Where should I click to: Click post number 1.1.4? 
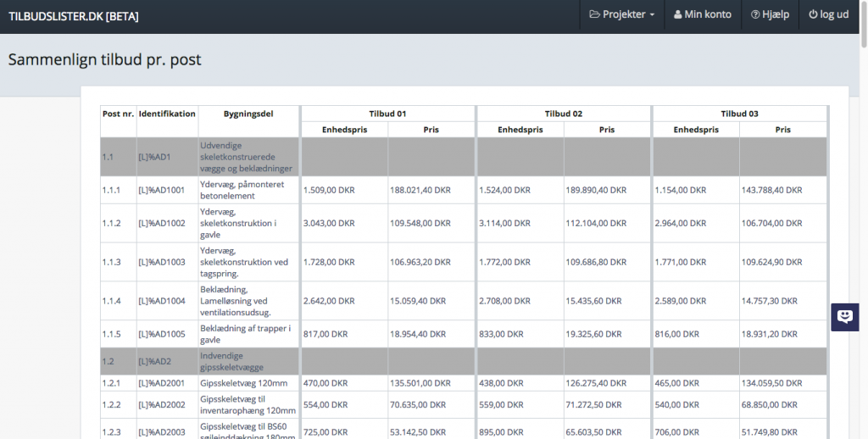point(111,301)
